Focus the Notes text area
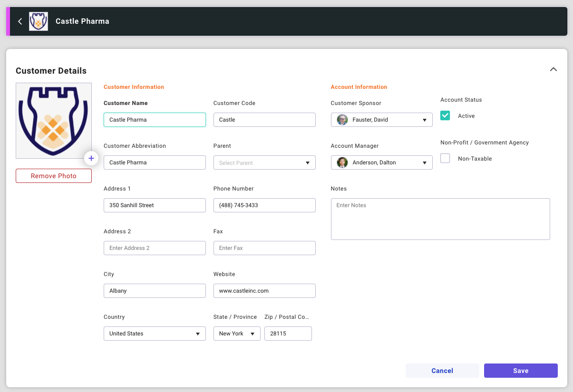The width and height of the screenshot is (573, 392). [440, 219]
